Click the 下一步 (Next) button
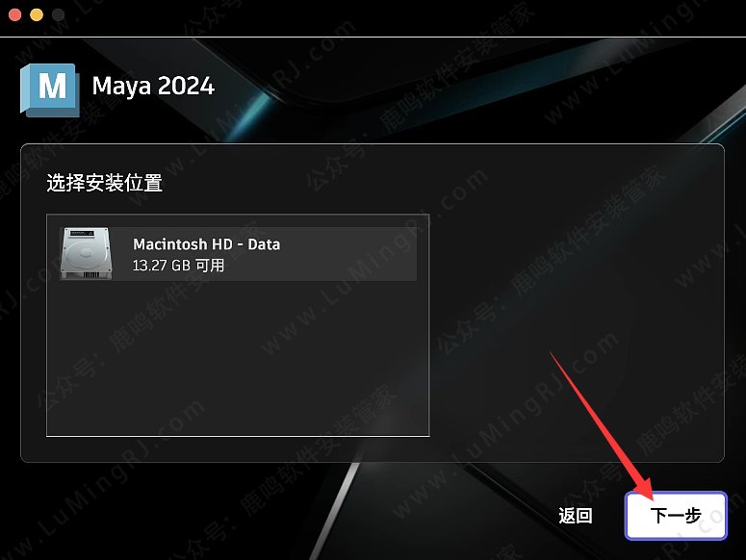Image resolution: width=746 pixels, height=560 pixels. (x=676, y=516)
